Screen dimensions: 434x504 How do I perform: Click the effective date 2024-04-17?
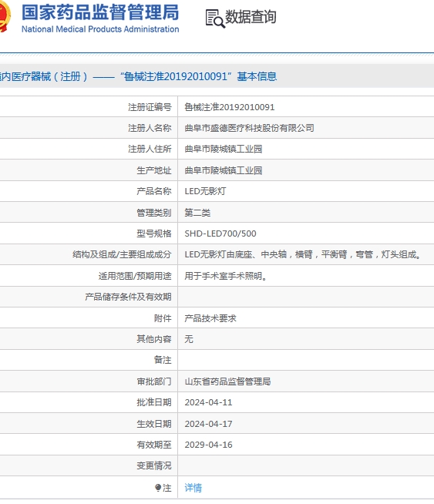click(208, 424)
